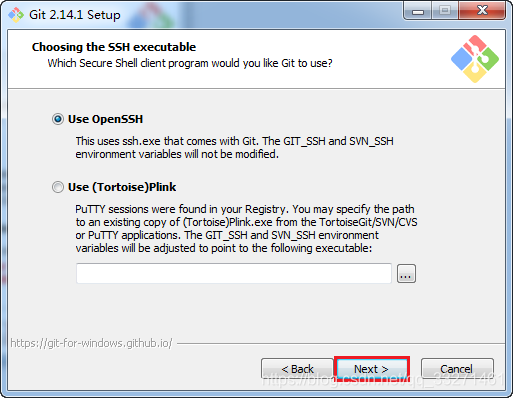This screenshot has height=398, width=513.
Task: Cancel the Git installation
Action: 457,369
